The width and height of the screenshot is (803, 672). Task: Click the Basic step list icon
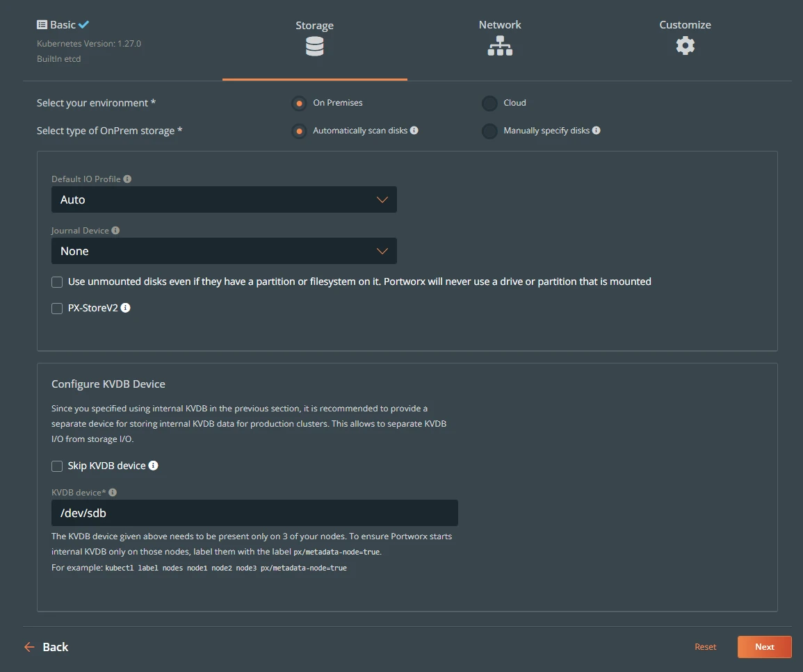pos(42,24)
